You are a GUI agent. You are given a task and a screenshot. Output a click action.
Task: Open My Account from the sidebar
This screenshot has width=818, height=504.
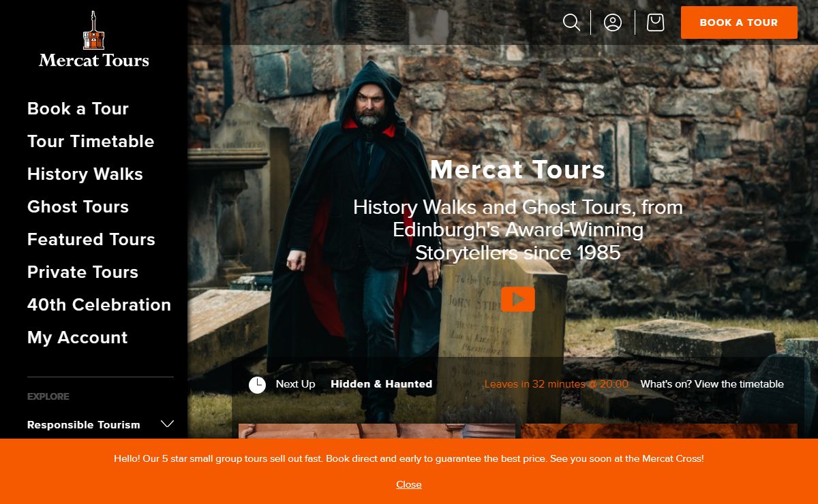(77, 338)
